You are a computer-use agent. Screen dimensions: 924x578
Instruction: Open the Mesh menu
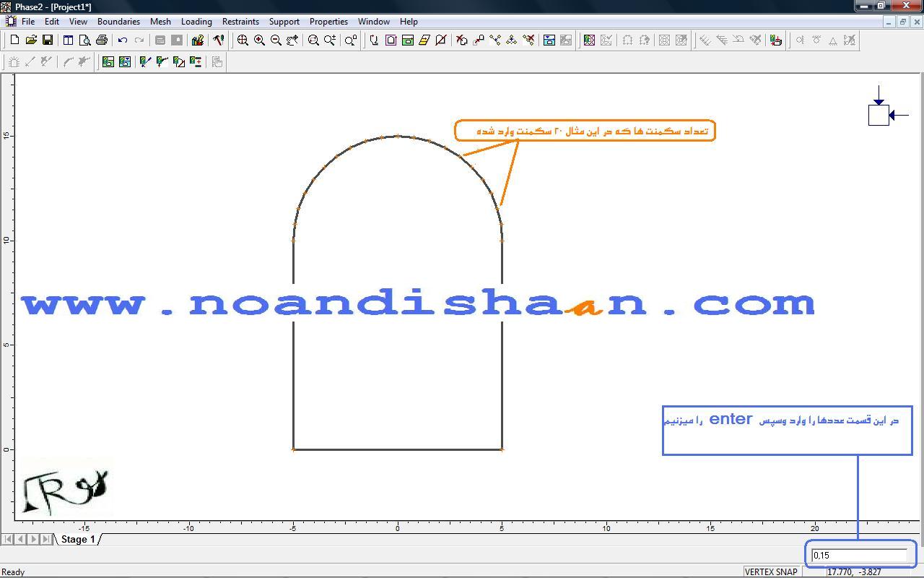click(160, 22)
